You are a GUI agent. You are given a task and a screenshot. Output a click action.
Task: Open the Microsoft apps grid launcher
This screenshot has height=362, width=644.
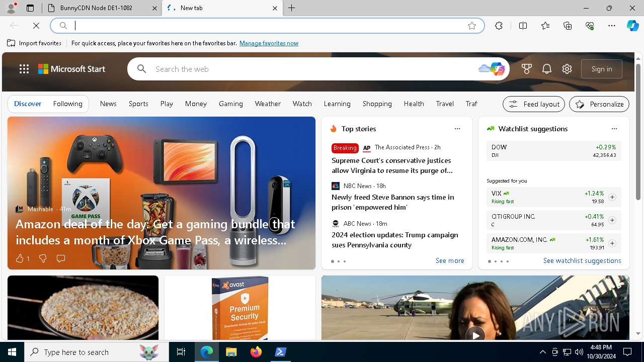(x=24, y=69)
